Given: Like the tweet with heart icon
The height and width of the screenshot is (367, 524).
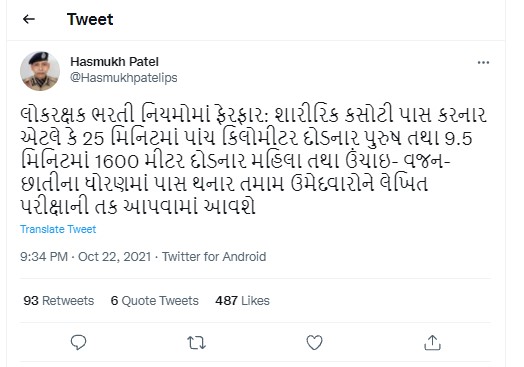Looking at the screenshot, I should click(x=314, y=343).
